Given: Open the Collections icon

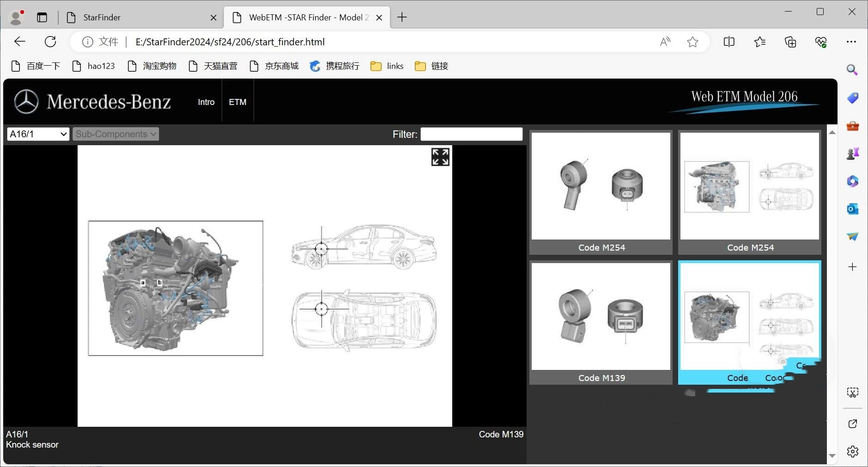Looking at the screenshot, I should coord(790,42).
